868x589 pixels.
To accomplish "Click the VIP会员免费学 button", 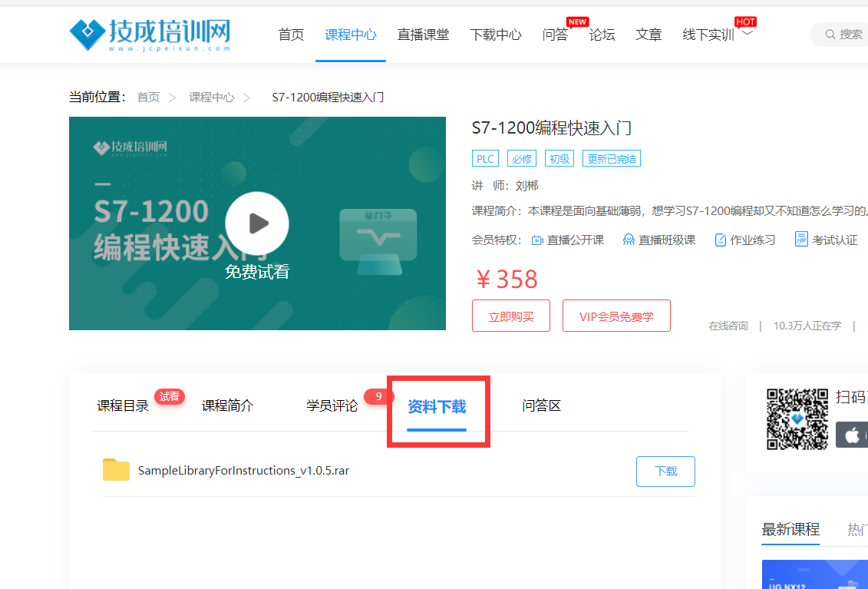I will (616, 316).
